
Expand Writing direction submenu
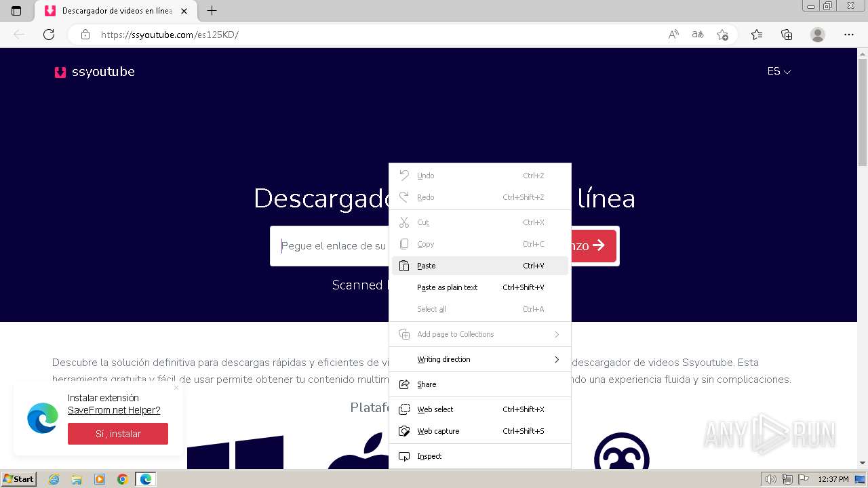(x=480, y=359)
